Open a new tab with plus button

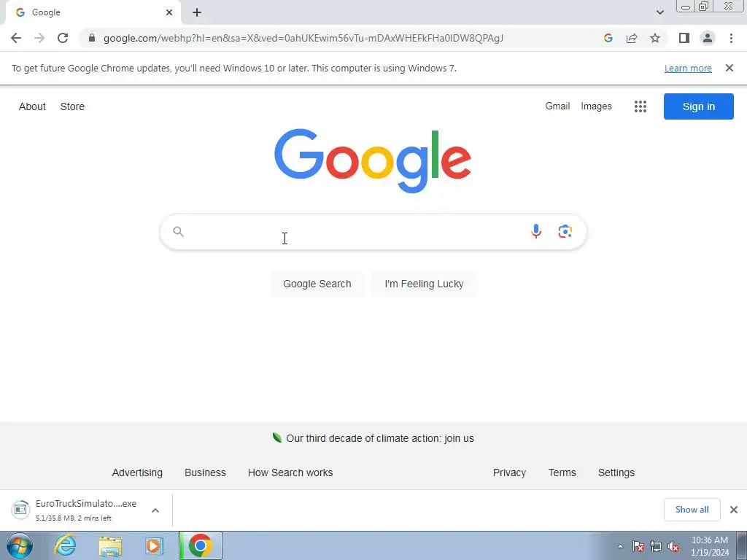197,12
